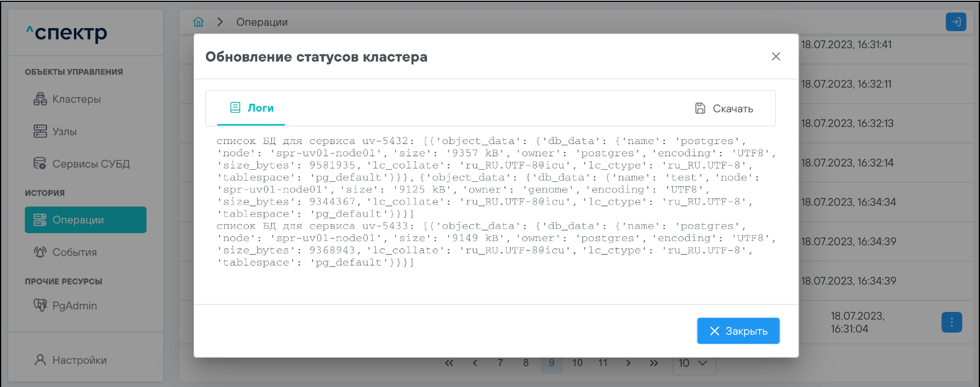Go to Сервисы СУБД
Viewport: 980px width, 387px height.
[x=90, y=164]
